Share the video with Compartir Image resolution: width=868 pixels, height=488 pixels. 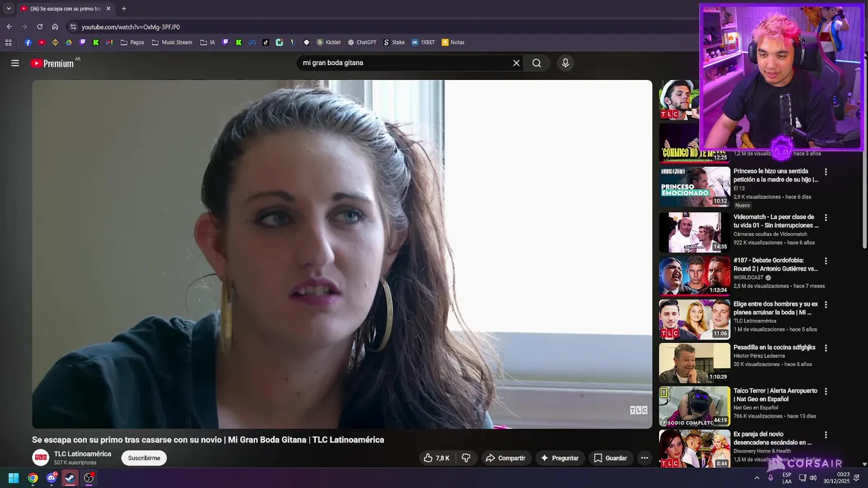click(505, 458)
